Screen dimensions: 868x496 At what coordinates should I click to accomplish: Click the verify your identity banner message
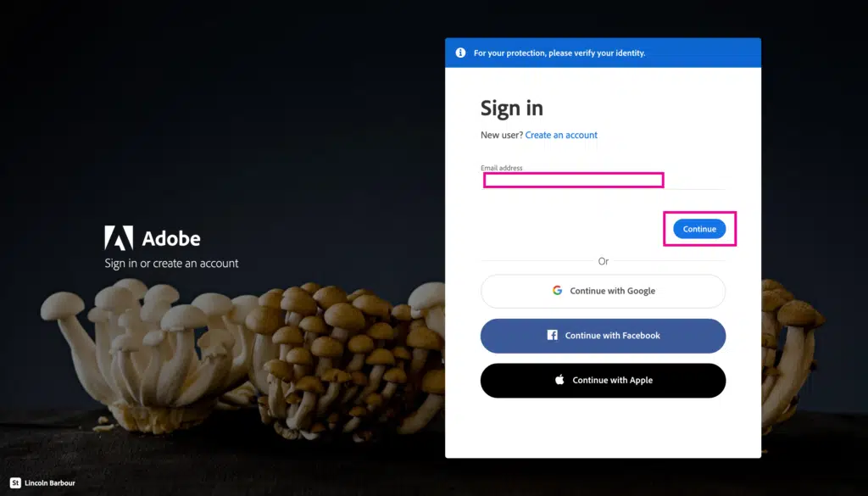click(x=559, y=53)
